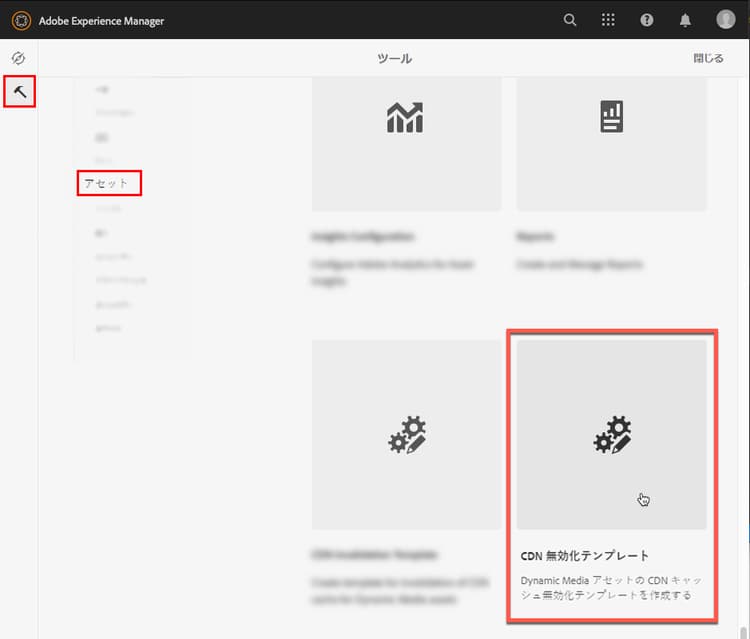The image size is (750, 639).
Task: Open the solutions grid switcher icon
Action: 608,20
